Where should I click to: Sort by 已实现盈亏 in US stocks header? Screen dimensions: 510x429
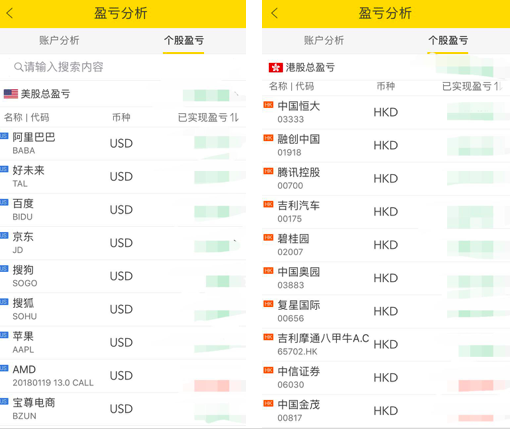208,117
